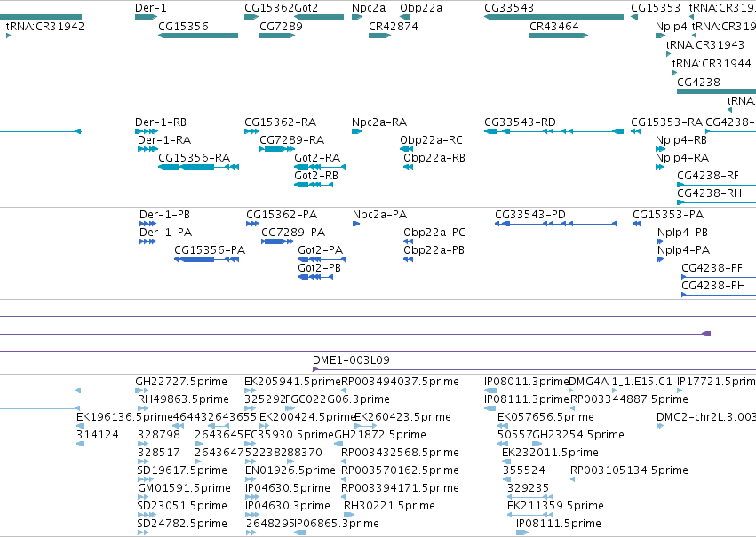Viewport: 756px width, 537px height.
Task: Click protein Obp22a-PC
Action: point(409,241)
